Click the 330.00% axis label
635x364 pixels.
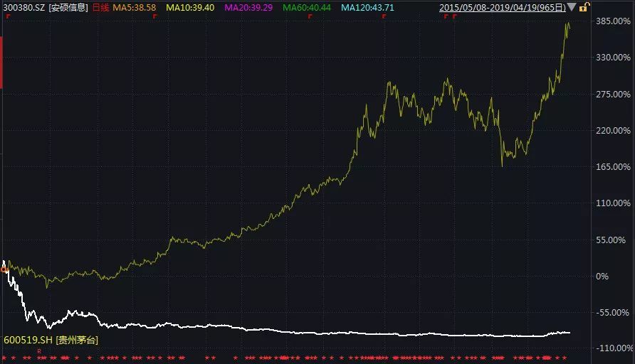pyautogui.click(x=613, y=58)
